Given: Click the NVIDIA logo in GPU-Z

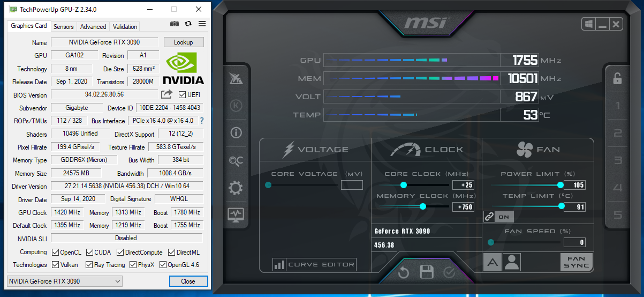Looking at the screenshot, I should (184, 68).
